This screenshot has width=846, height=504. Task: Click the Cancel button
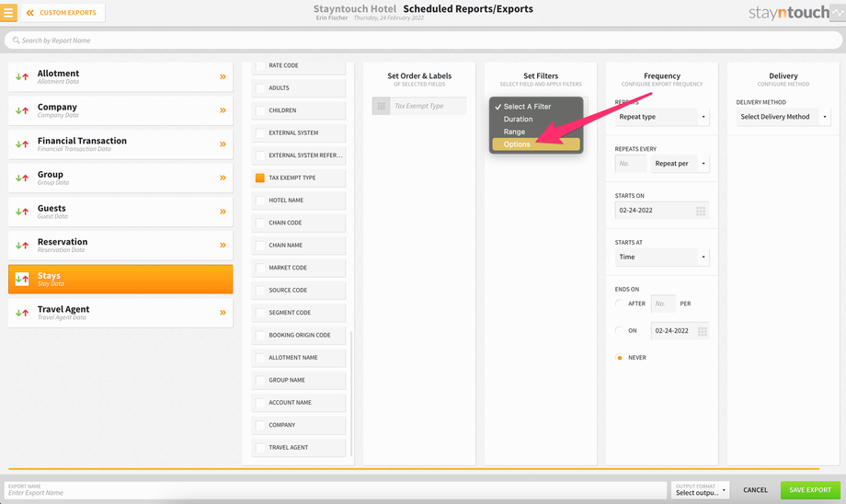pyautogui.click(x=755, y=490)
